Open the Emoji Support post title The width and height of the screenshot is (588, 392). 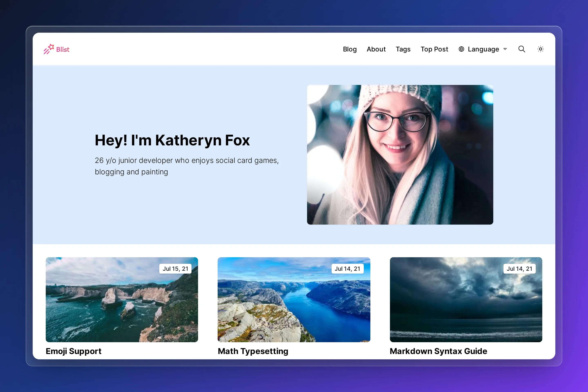tap(73, 351)
